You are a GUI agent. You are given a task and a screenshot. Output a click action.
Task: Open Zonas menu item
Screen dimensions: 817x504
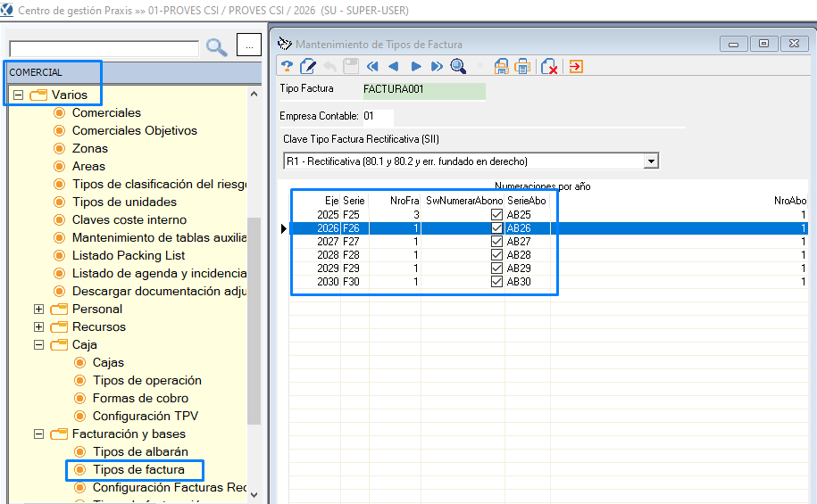89,148
